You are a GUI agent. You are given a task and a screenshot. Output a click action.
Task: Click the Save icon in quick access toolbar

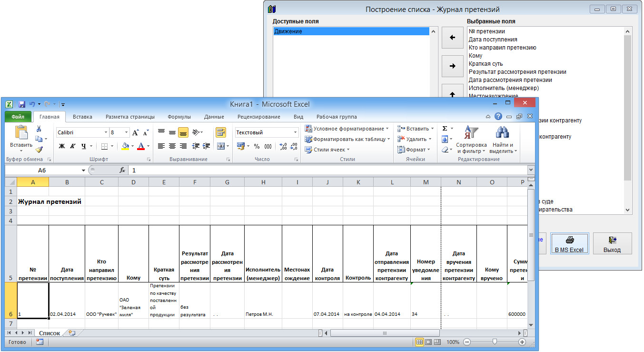tap(22, 104)
